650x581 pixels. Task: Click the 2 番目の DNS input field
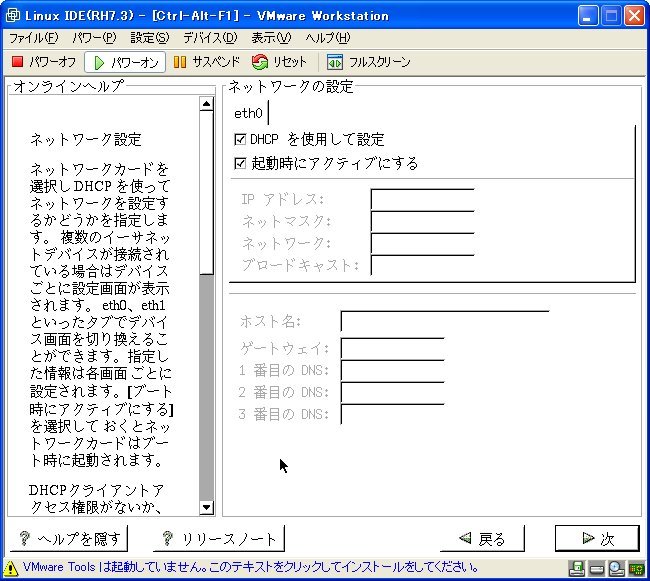393,392
